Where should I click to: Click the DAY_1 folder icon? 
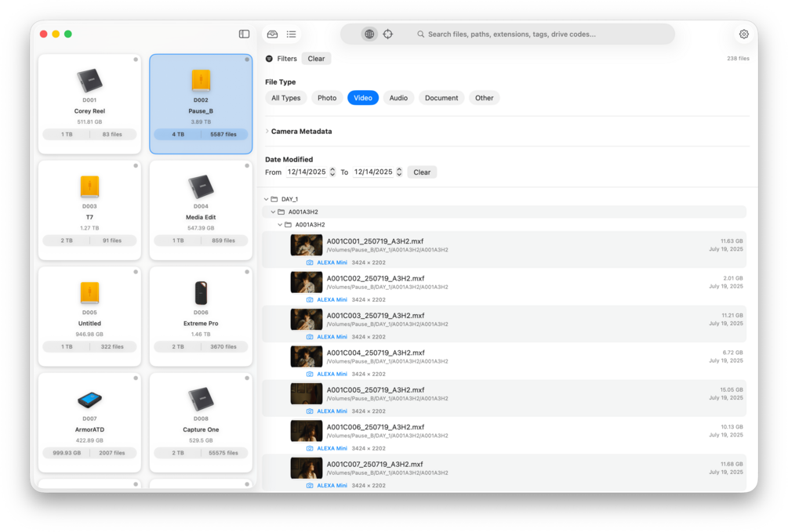(274, 200)
